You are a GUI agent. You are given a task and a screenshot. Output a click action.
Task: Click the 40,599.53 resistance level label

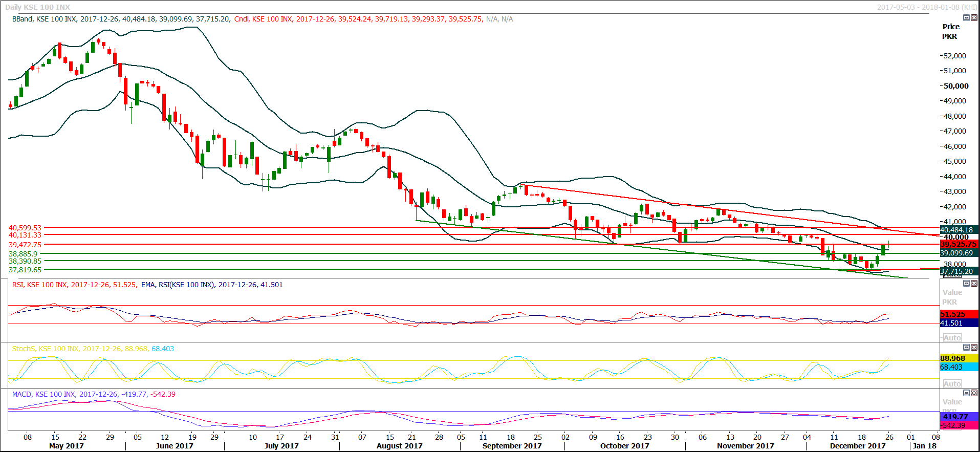(25, 228)
